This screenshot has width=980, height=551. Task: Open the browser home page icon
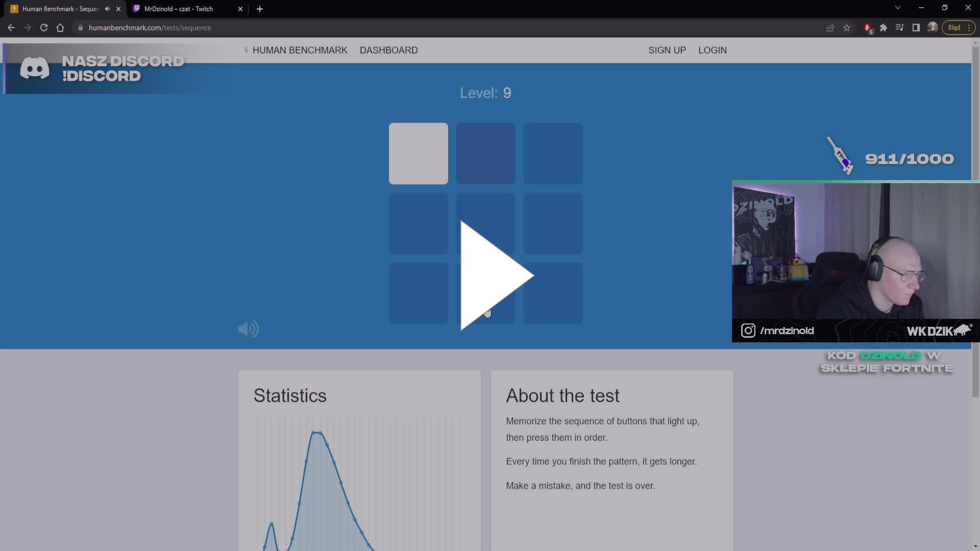click(x=60, y=28)
